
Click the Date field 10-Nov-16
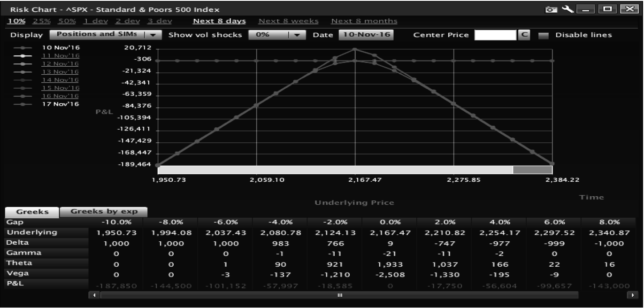(366, 35)
